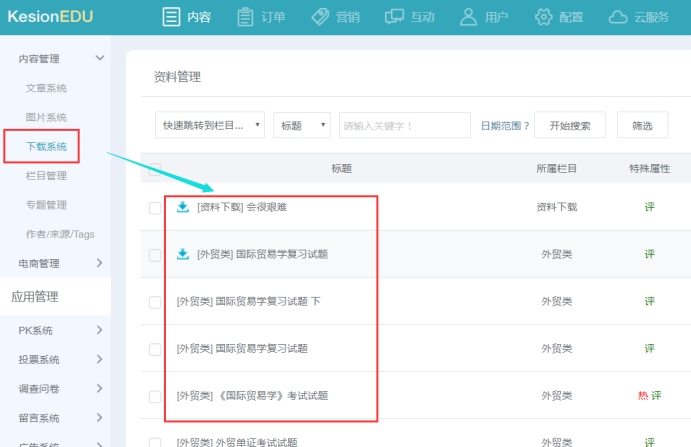Screen dimensions: 691x447
Task: Open 作者/来源/Tags in the sidebar
Action: (x=60, y=234)
